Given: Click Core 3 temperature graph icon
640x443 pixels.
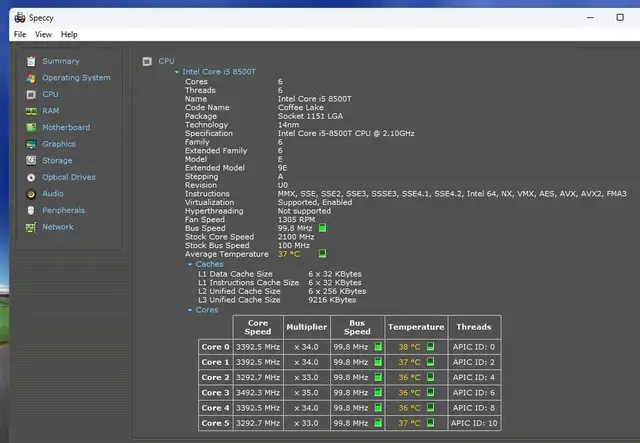Looking at the screenshot, I should pos(430,392).
